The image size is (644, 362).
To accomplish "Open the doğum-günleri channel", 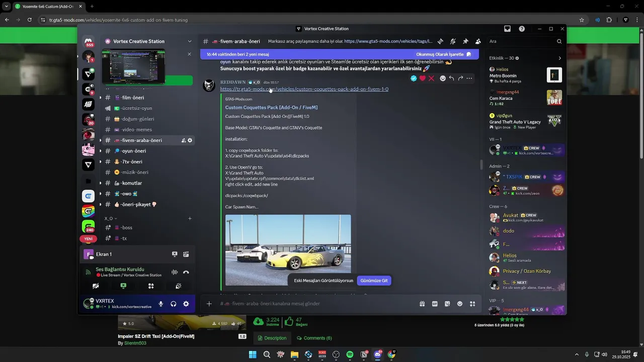I will coord(148,119).
